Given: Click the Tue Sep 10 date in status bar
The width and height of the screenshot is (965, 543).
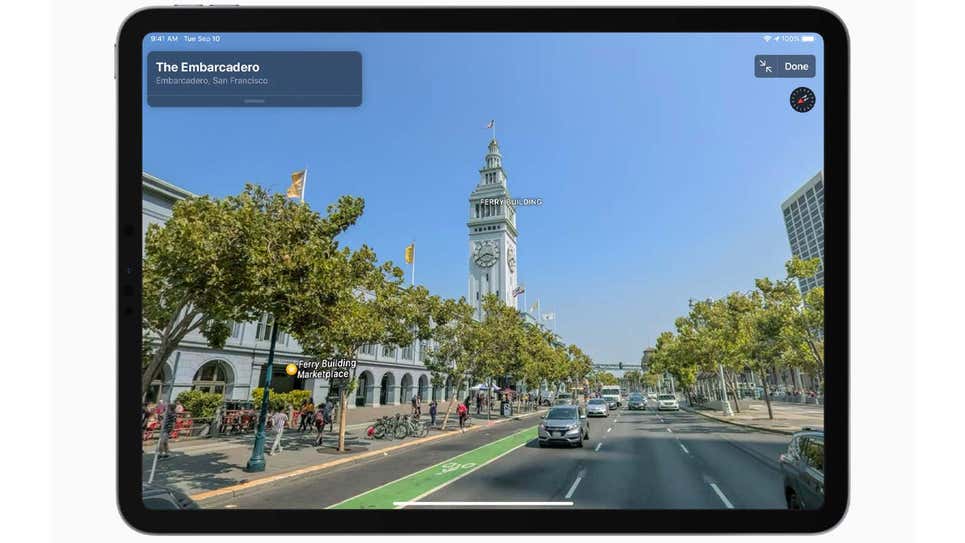Looking at the screenshot, I should (202, 39).
